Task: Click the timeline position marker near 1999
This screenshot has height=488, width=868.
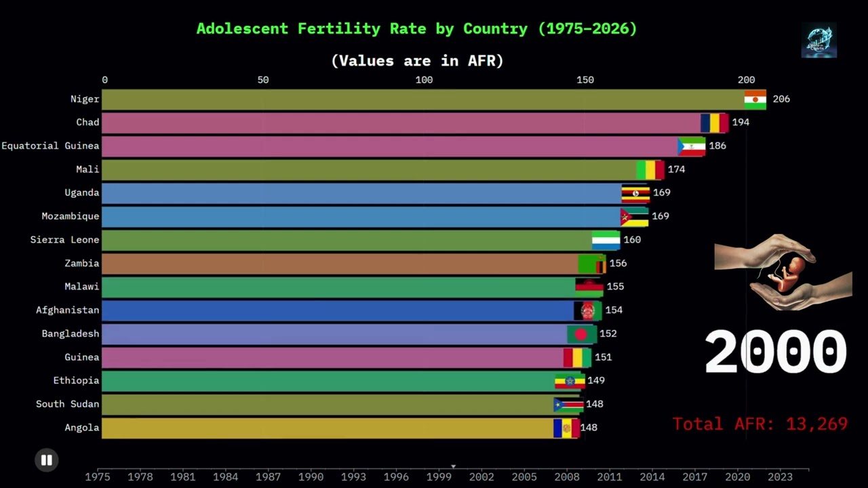Action: pyautogui.click(x=453, y=466)
